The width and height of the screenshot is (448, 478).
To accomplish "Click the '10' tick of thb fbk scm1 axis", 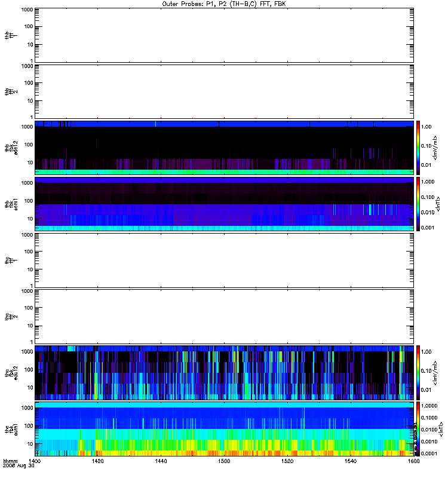I will (30, 219).
